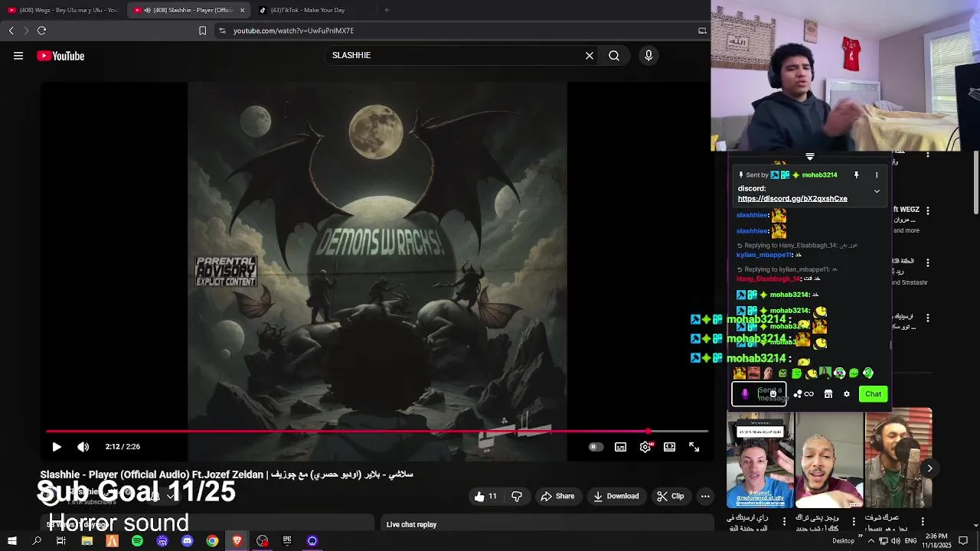Show next shorts with right arrow
Screen dimensions: 980x551
tap(929, 468)
